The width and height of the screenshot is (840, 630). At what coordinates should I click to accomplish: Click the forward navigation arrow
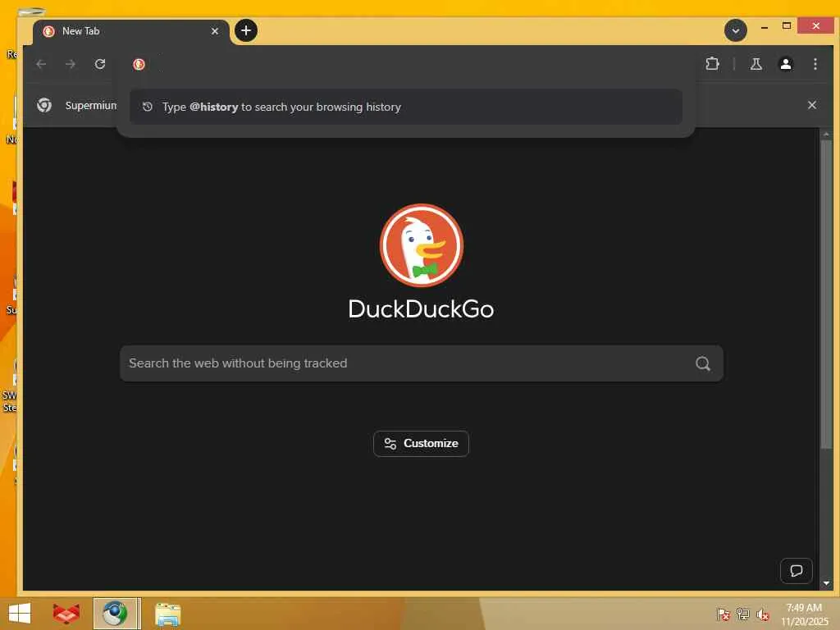point(71,64)
